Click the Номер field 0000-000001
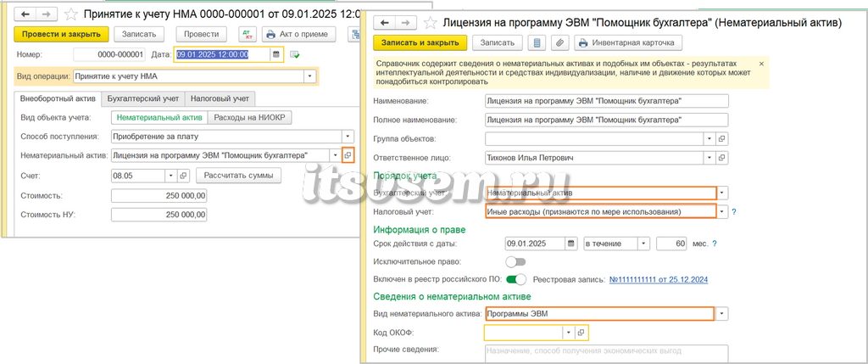The width and height of the screenshot is (868, 364). pos(109,54)
